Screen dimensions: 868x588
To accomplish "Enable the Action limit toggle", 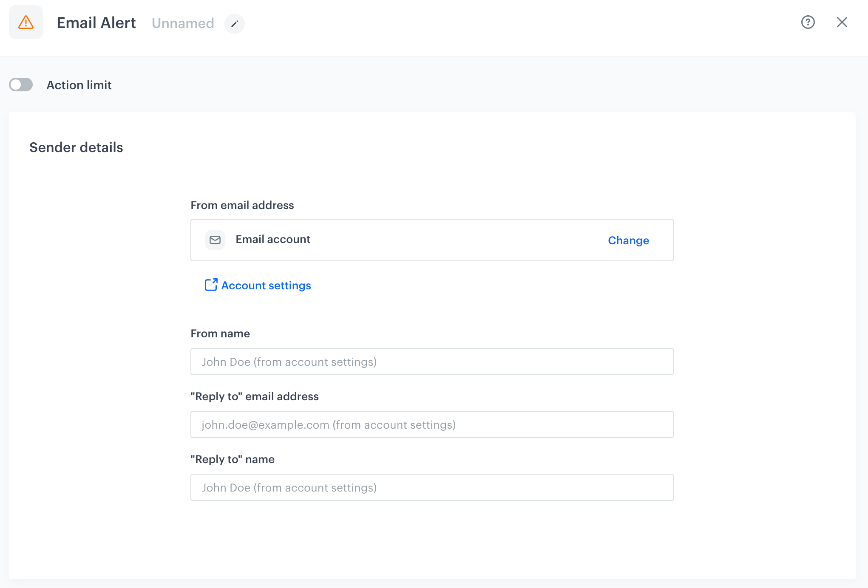I will tap(20, 85).
